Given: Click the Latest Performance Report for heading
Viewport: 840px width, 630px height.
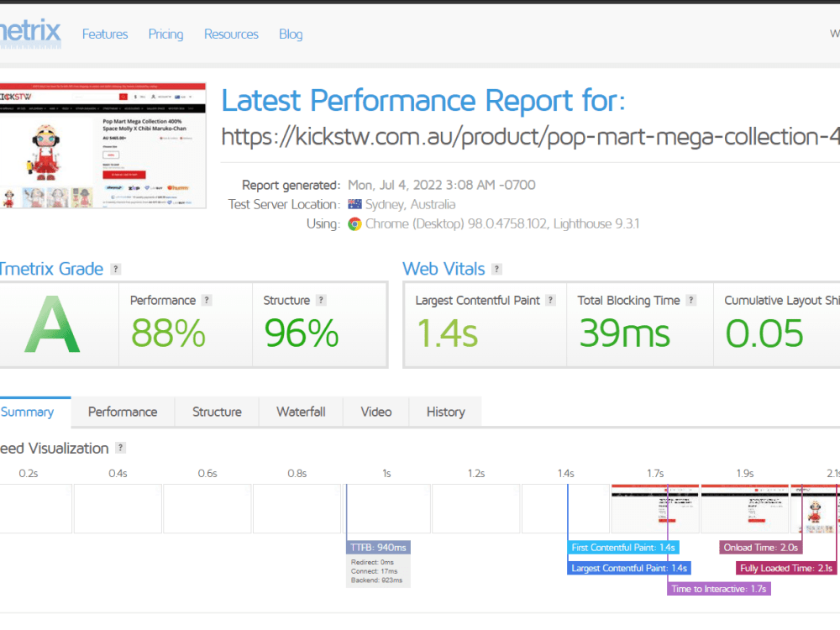Looking at the screenshot, I should tap(423, 101).
